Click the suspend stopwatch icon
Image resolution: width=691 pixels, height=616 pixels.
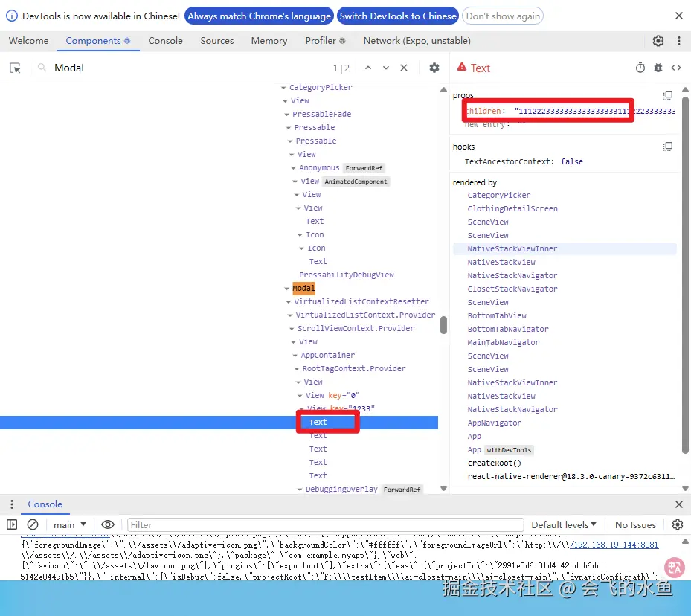pyautogui.click(x=640, y=68)
